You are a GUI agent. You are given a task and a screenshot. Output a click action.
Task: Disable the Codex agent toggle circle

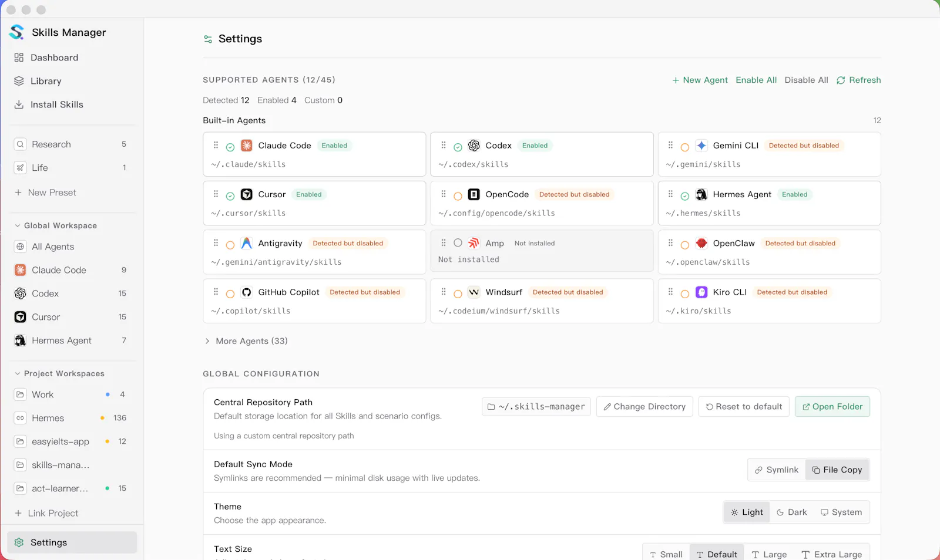tap(458, 147)
